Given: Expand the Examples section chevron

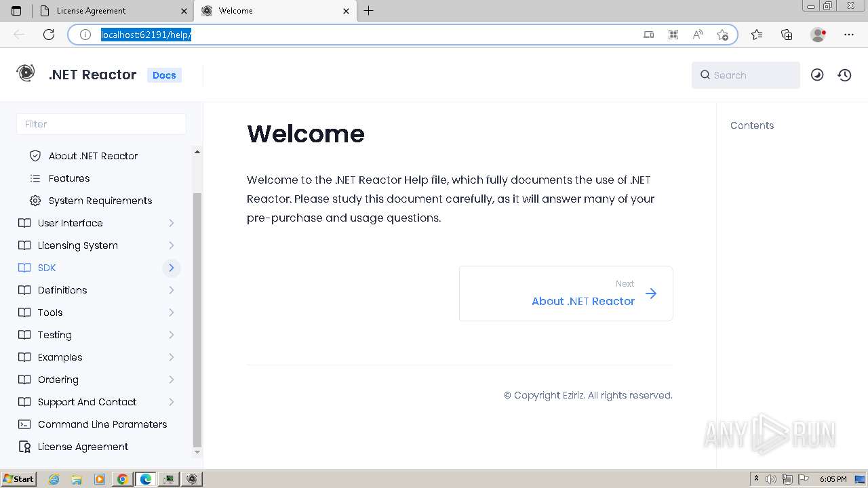Looking at the screenshot, I should [172, 357].
